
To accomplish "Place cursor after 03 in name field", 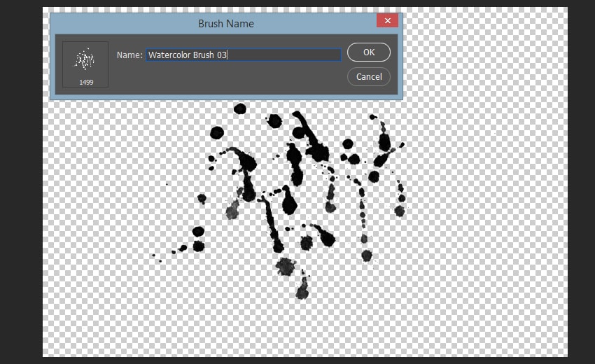I will [228, 55].
